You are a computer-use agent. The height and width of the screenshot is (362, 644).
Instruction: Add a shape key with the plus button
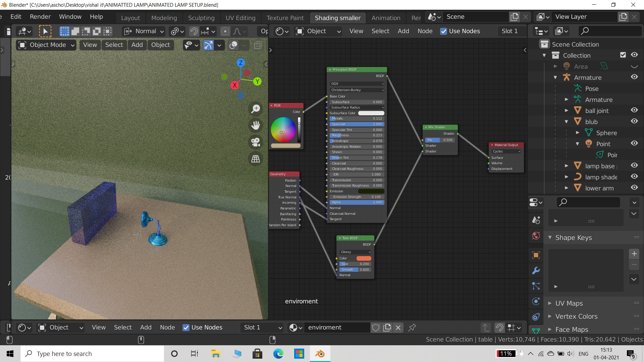[x=634, y=254]
